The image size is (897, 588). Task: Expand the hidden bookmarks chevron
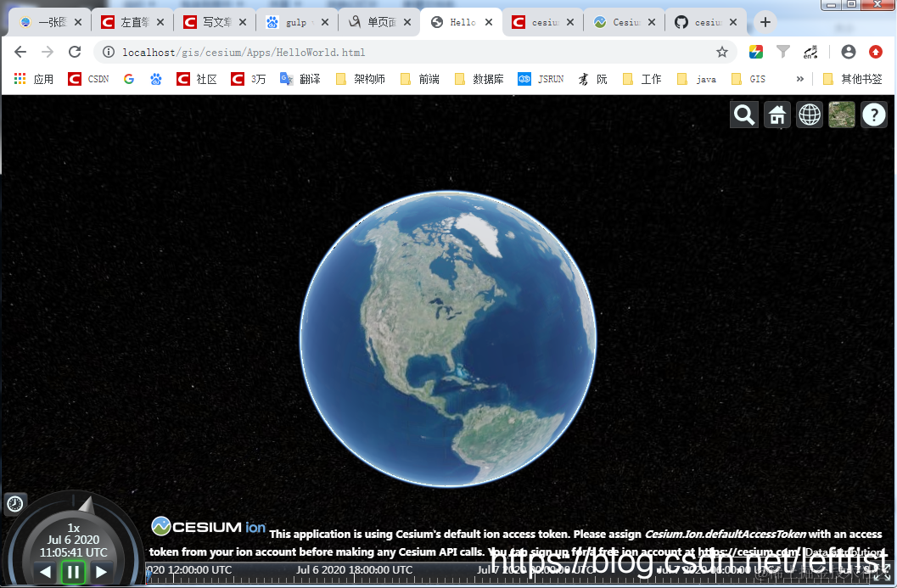[x=799, y=79]
